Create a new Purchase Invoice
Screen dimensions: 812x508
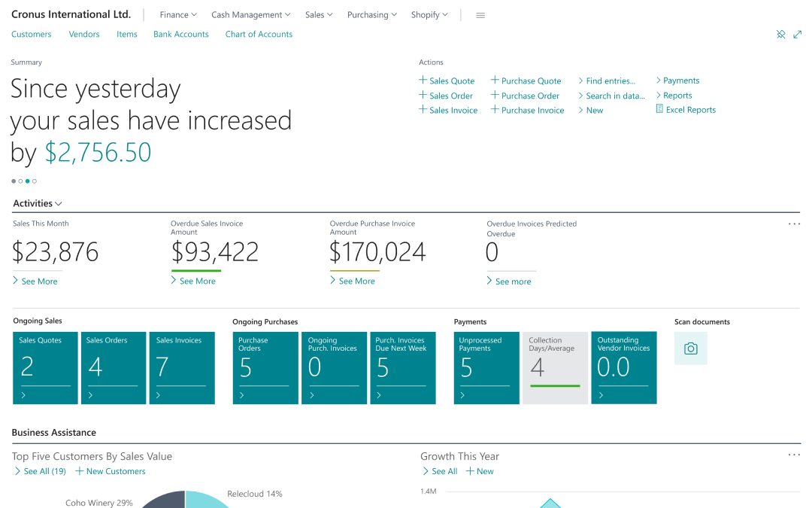pyautogui.click(x=527, y=110)
